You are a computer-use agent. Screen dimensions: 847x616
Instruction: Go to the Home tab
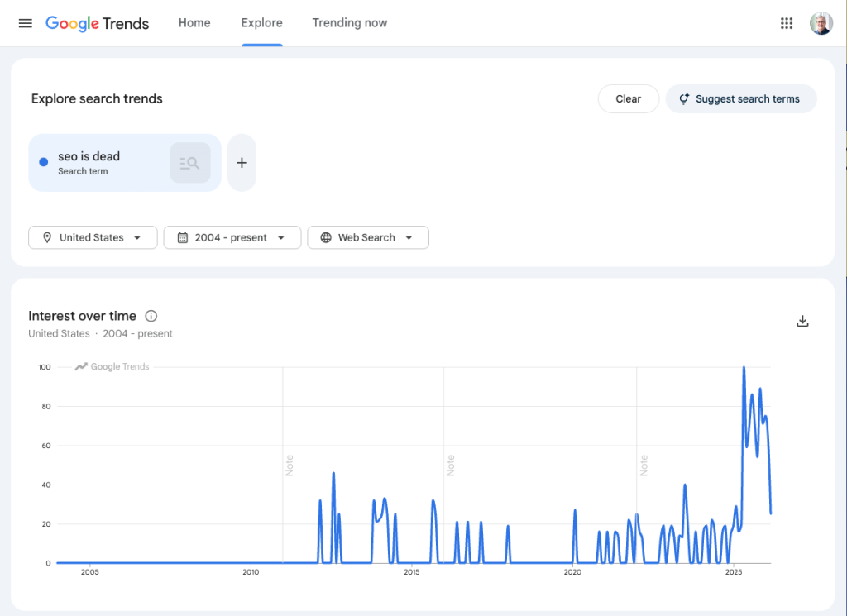click(x=194, y=23)
